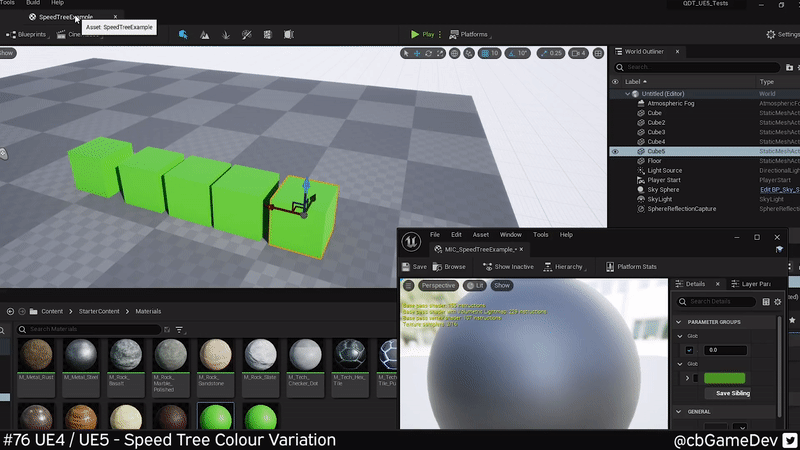This screenshot has height=450, width=800.
Task: Click Browse icon in material editor
Action: (449, 267)
